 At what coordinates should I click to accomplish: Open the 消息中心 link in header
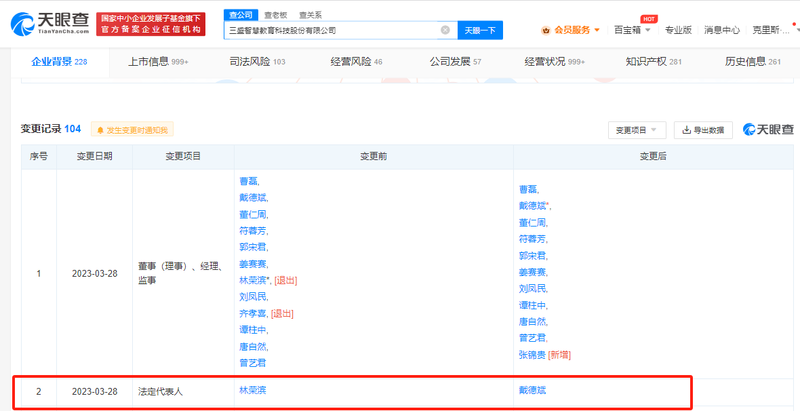click(722, 30)
